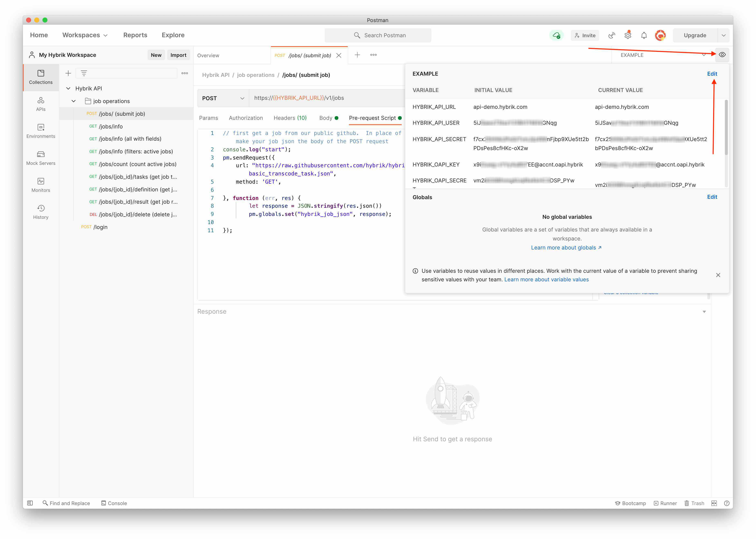756x539 pixels.
Task: Open the Trash from status bar
Action: 694,503
